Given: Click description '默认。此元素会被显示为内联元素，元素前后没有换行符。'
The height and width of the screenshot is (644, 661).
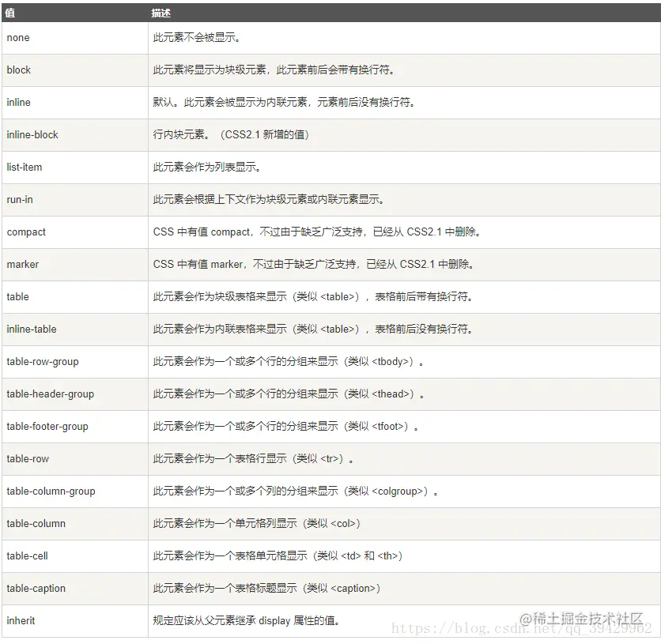Looking at the screenshot, I should pyautogui.click(x=285, y=103).
